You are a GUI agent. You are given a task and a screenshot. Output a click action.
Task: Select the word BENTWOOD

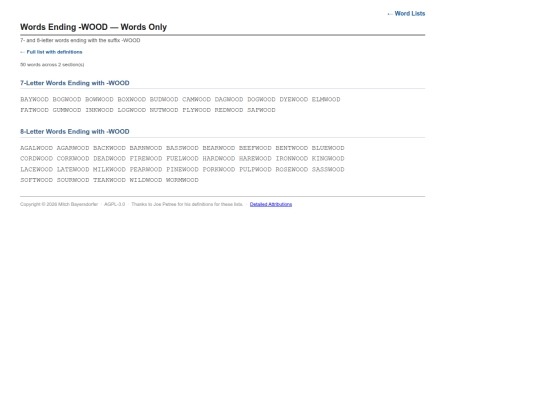click(x=292, y=148)
